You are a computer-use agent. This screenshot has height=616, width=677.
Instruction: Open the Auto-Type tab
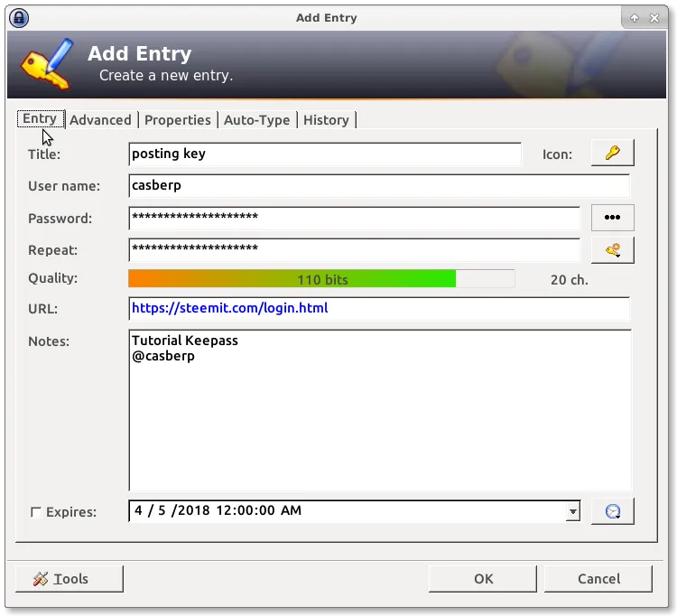[257, 120]
